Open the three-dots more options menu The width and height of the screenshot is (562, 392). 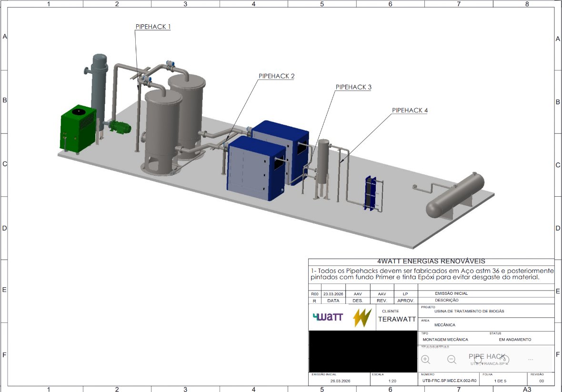click(x=531, y=360)
